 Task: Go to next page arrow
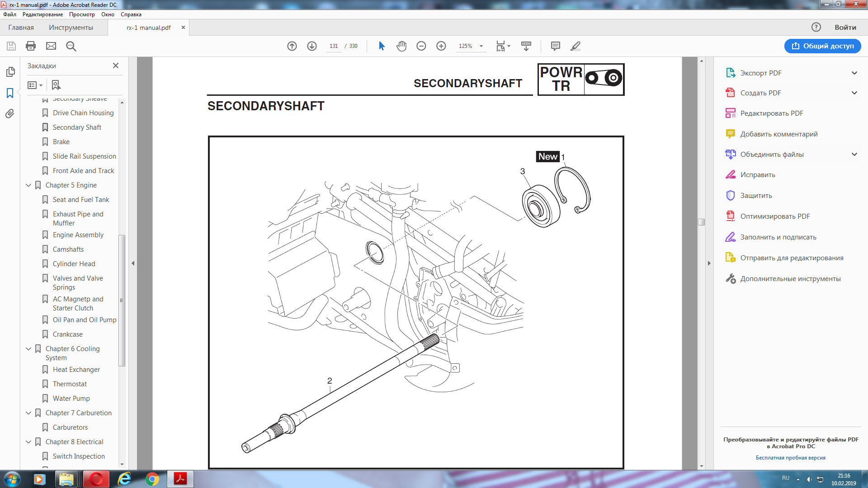coord(312,46)
